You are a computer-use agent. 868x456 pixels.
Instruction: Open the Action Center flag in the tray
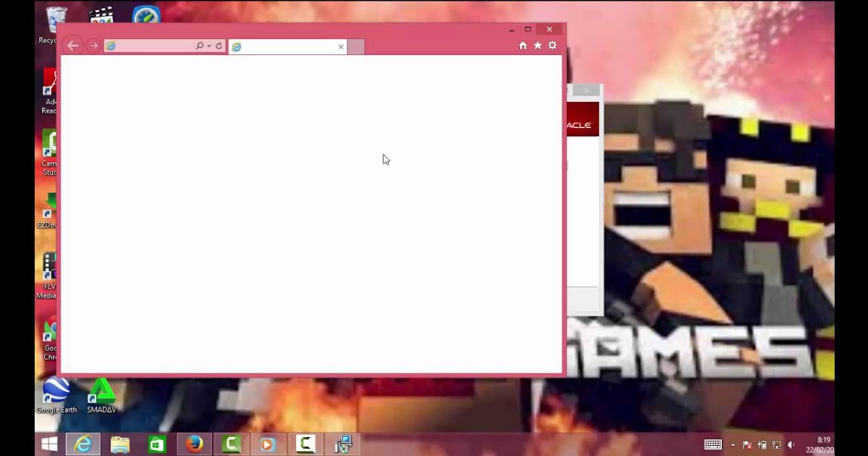click(747, 445)
